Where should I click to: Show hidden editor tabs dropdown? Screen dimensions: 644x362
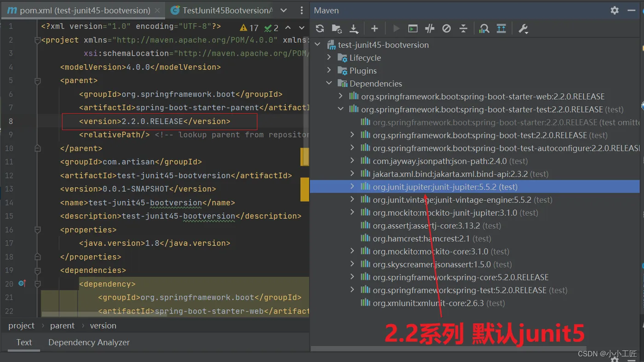[x=284, y=10]
